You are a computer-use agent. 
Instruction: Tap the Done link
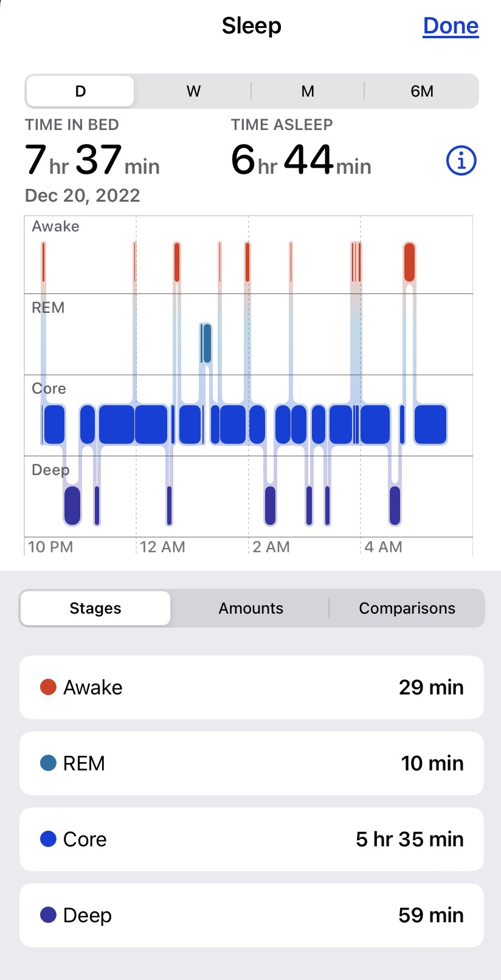coord(451,26)
